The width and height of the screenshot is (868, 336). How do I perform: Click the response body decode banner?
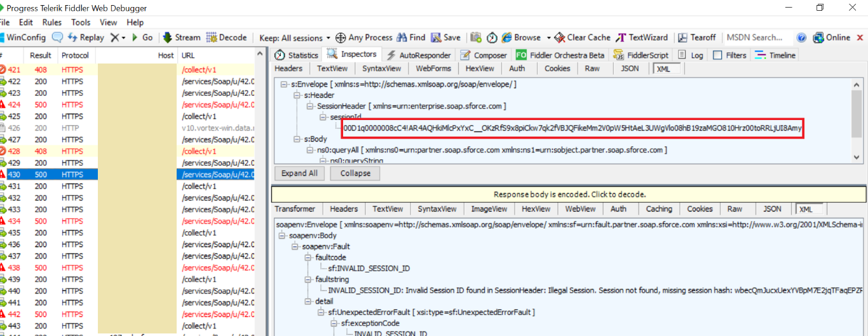569,194
